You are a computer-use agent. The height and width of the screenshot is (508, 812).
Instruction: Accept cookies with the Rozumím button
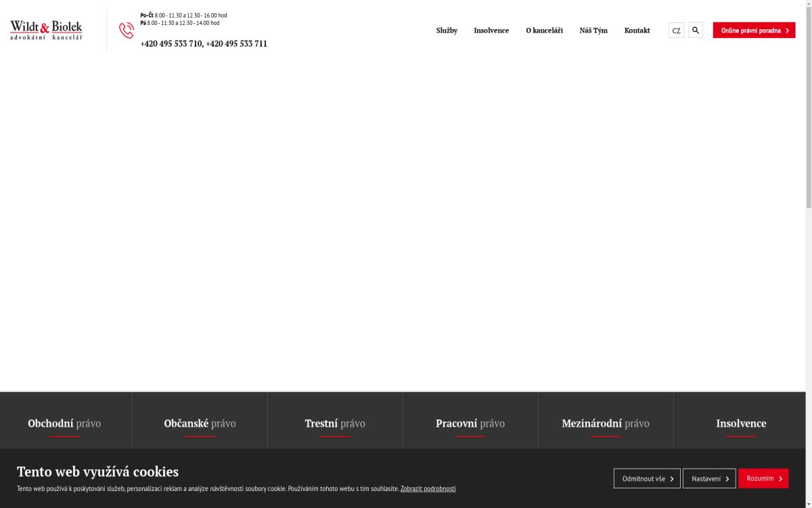point(763,478)
